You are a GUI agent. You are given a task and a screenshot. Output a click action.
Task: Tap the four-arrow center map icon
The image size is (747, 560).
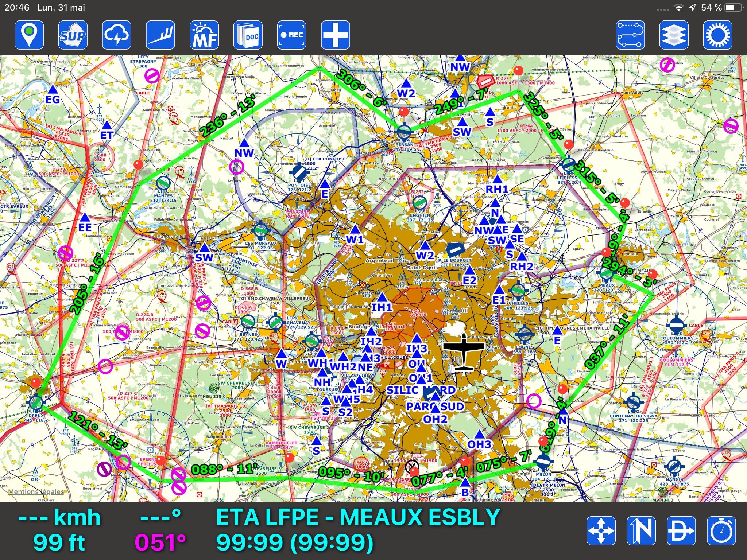601,531
